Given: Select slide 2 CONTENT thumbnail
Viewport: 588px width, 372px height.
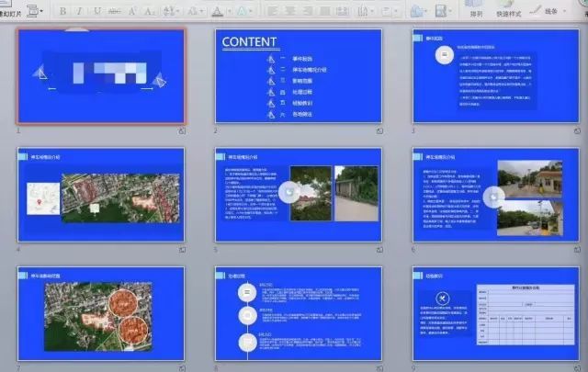Looking at the screenshot, I should pos(299,76).
